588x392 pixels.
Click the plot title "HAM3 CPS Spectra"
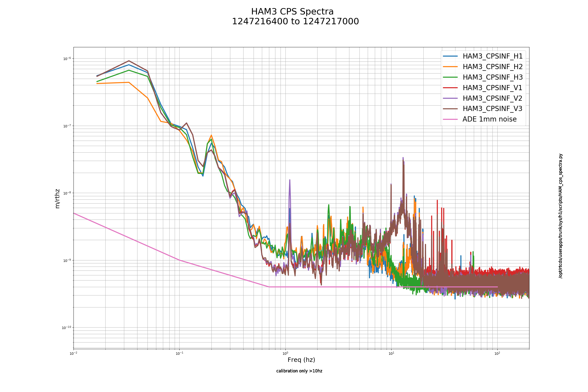pyautogui.click(x=292, y=12)
